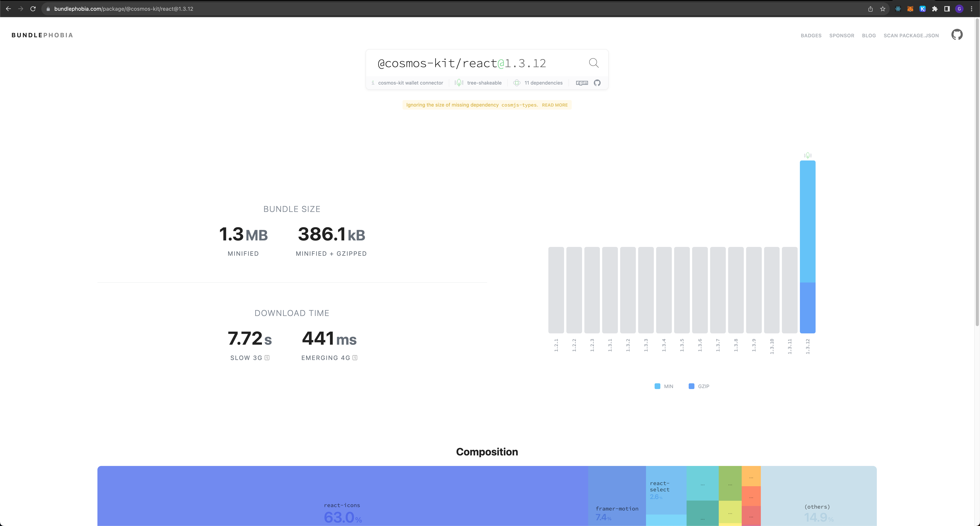Click info icon next to SLOW 3G
Screen dimensions: 980x526
click(267, 358)
